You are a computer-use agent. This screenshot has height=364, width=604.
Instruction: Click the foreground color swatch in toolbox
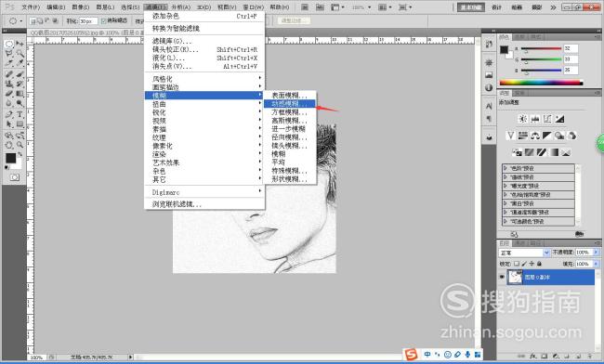click(10, 158)
